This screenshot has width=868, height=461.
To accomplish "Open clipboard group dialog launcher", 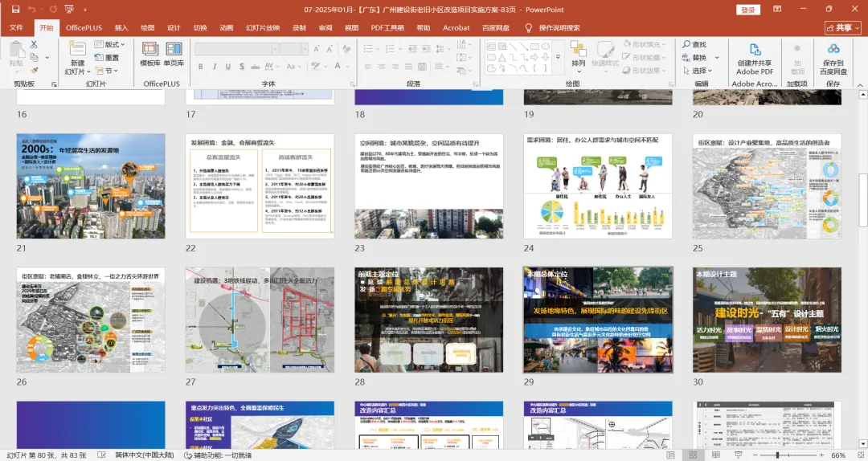I will click(x=55, y=84).
